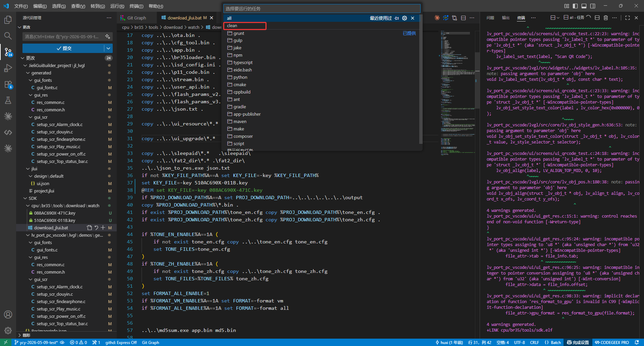The image size is (644, 346).
Task: Open commit options dropdown arrow
Action: tap(108, 48)
